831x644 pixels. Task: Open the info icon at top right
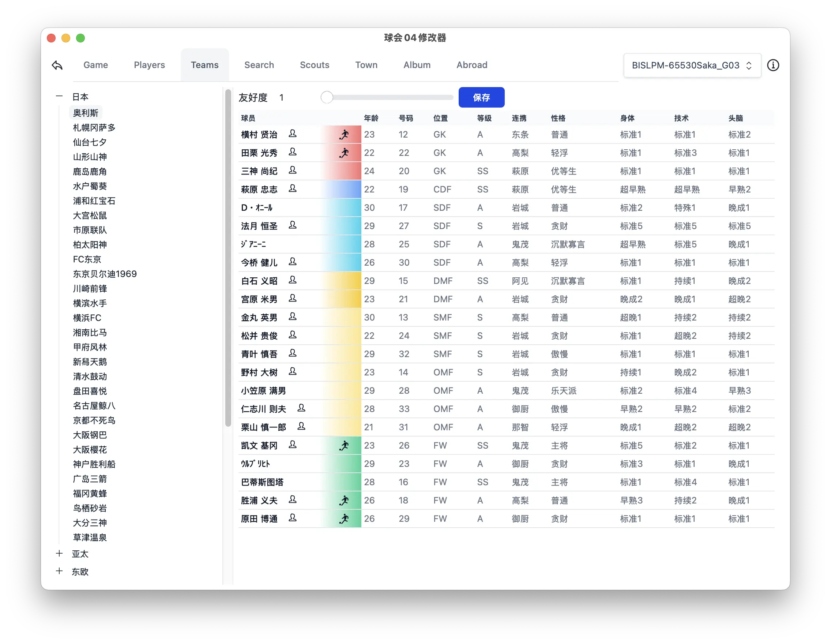pos(774,65)
